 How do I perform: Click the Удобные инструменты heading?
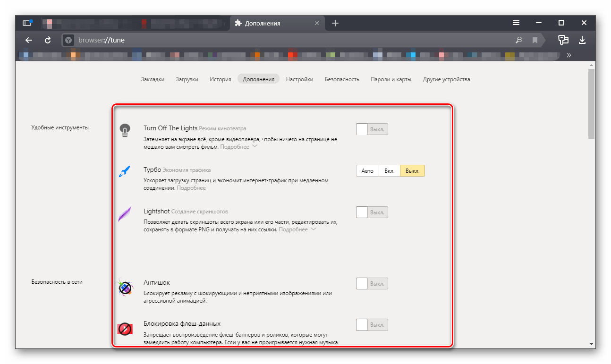point(60,127)
